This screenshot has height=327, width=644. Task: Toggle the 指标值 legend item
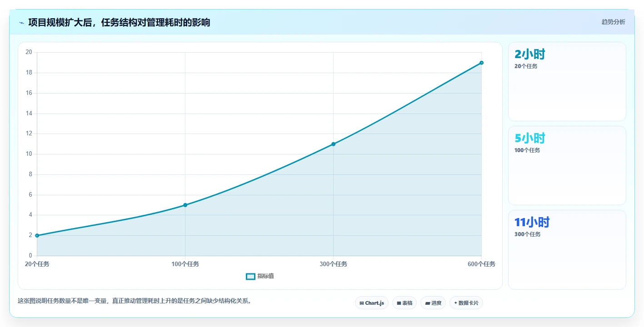click(x=260, y=276)
